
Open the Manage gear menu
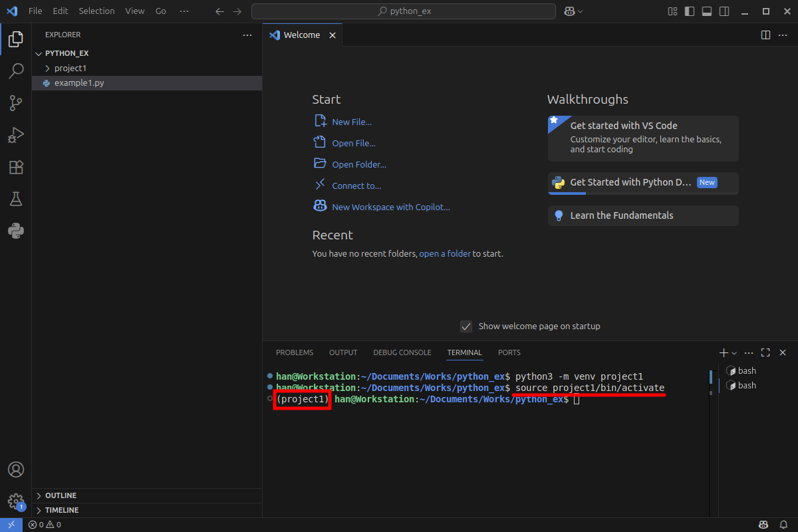[x=16, y=501]
